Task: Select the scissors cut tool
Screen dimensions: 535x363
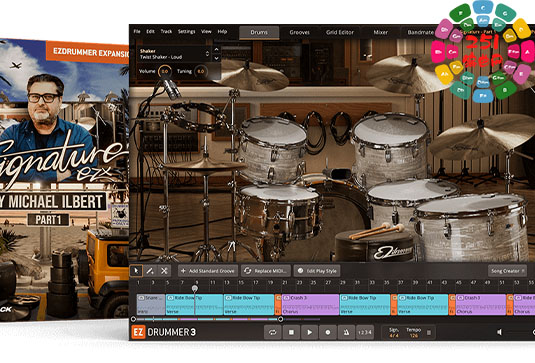Action: click(x=164, y=271)
